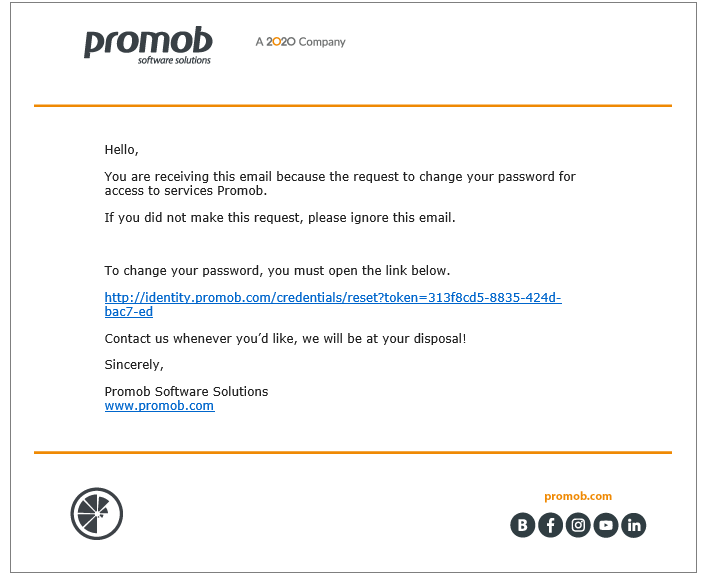The image size is (705, 574).
Task: Click the 'To change your password' instruction line
Action: tap(277, 271)
